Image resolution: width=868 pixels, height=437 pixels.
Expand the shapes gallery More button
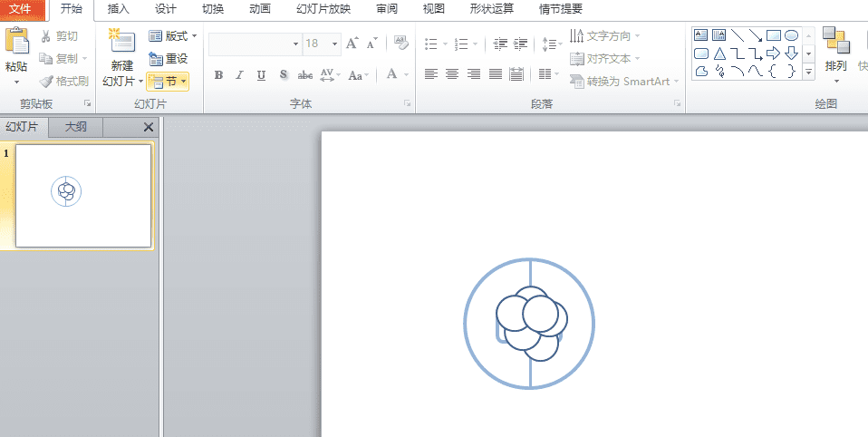[x=809, y=72]
